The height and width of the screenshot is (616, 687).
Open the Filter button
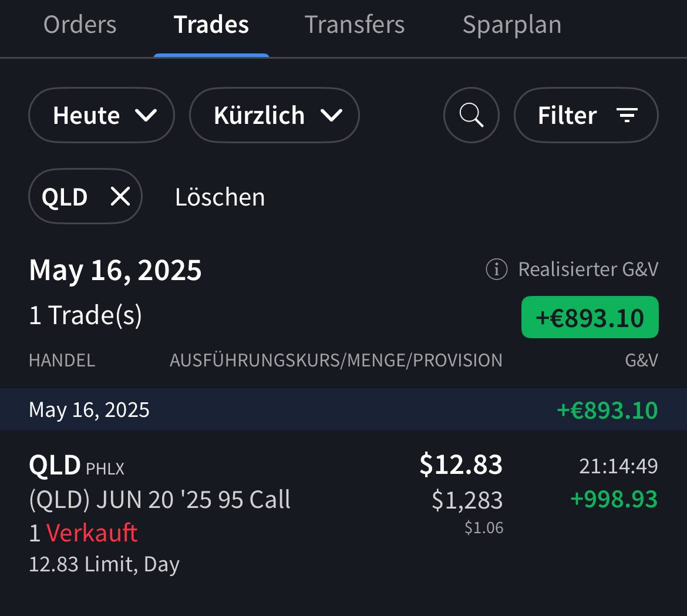click(x=585, y=115)
